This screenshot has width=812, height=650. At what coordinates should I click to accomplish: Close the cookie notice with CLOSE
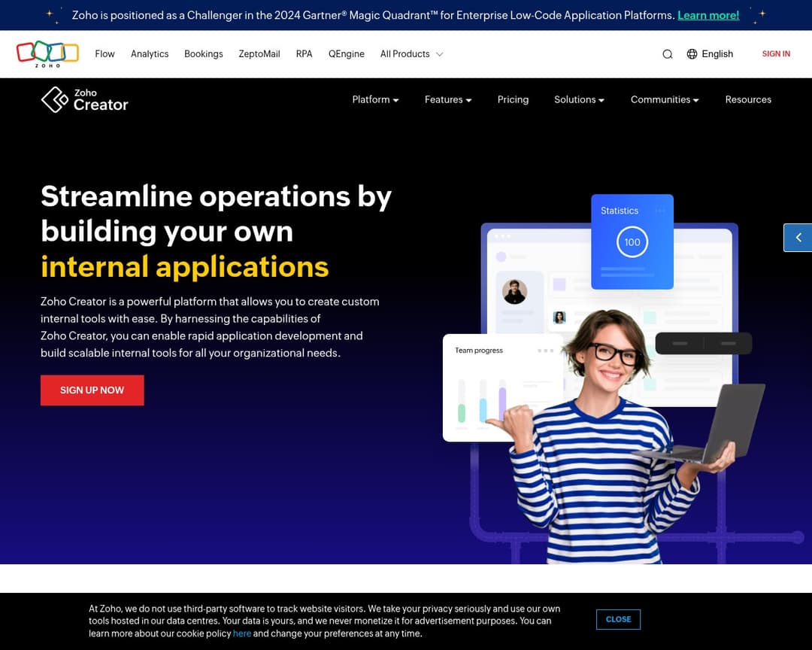pyautogui.click(x=618, y=619)
